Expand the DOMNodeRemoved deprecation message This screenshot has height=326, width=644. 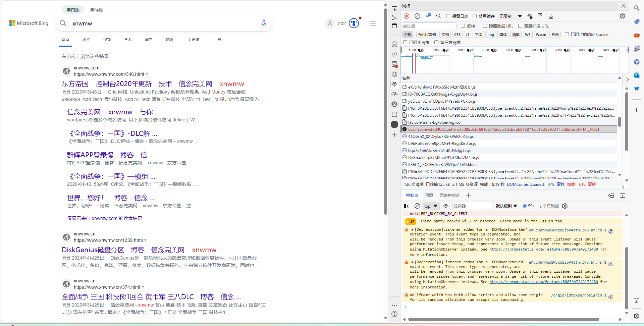point(413,262)
